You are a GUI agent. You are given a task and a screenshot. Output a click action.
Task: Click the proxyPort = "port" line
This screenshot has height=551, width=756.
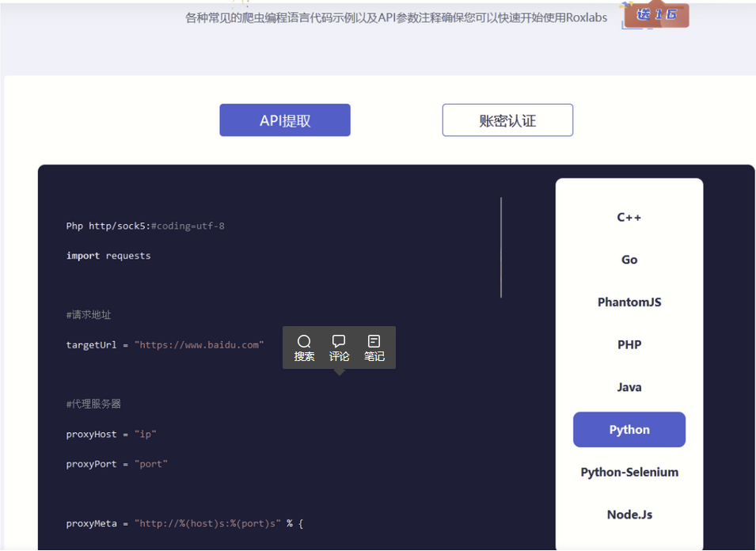pos(116,464)
